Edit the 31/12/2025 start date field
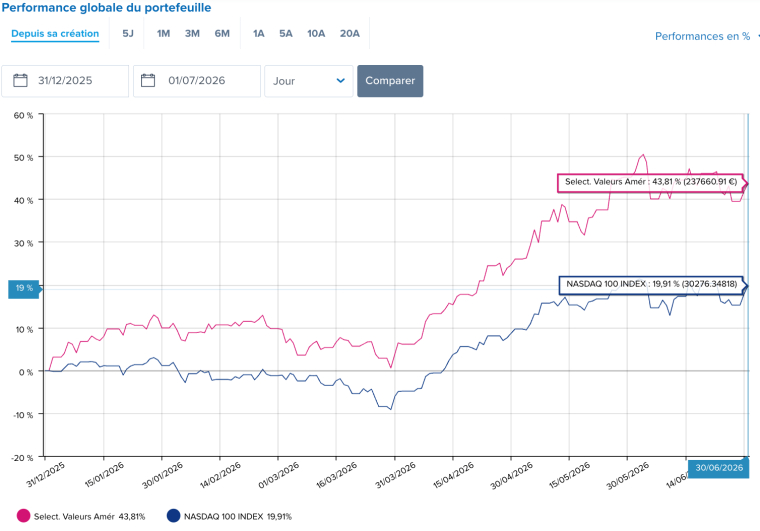Viewport: 760px width, 531px height. click(65, 81)
